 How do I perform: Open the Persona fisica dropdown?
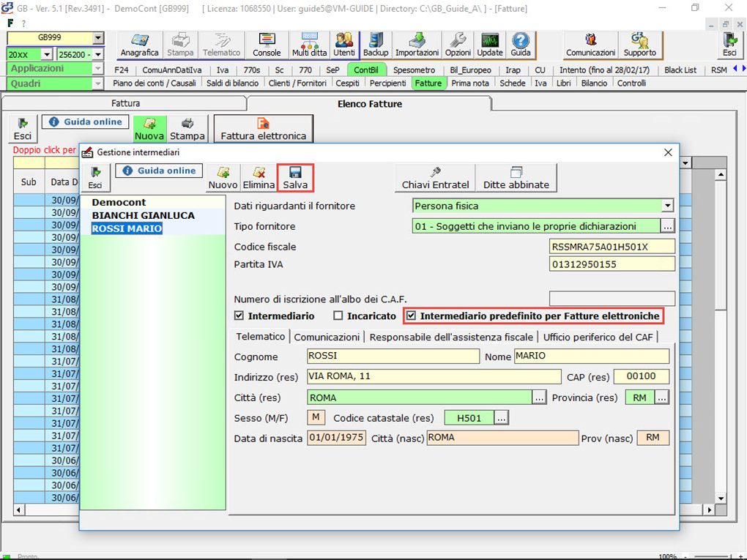668,206
